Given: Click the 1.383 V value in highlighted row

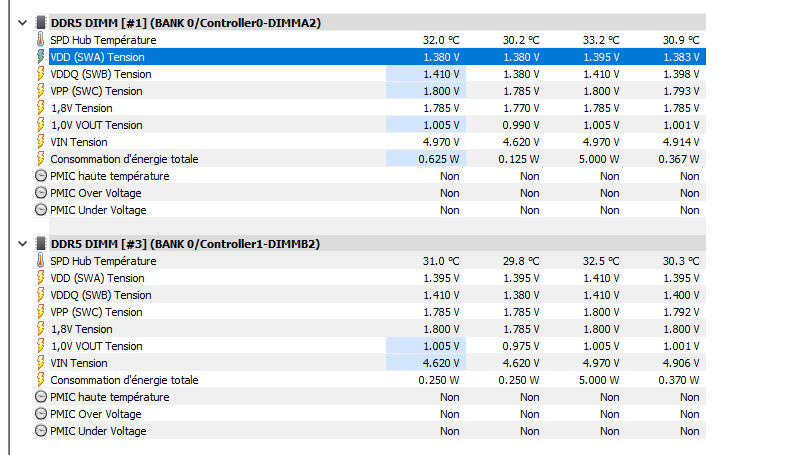Looking at the screenshot, I should click(x=681, y=57).
